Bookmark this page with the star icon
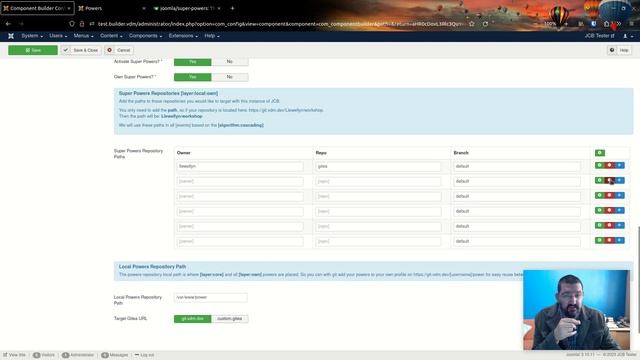640x360 pixels. 472,24
